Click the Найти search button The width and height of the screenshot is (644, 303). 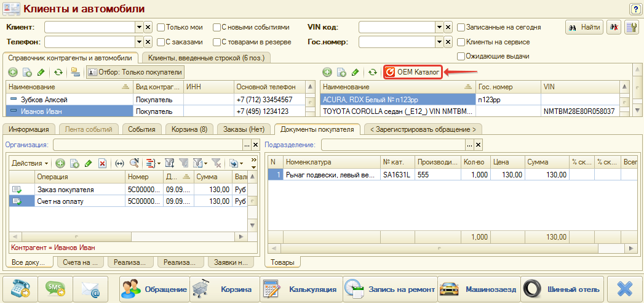[585, 27]
